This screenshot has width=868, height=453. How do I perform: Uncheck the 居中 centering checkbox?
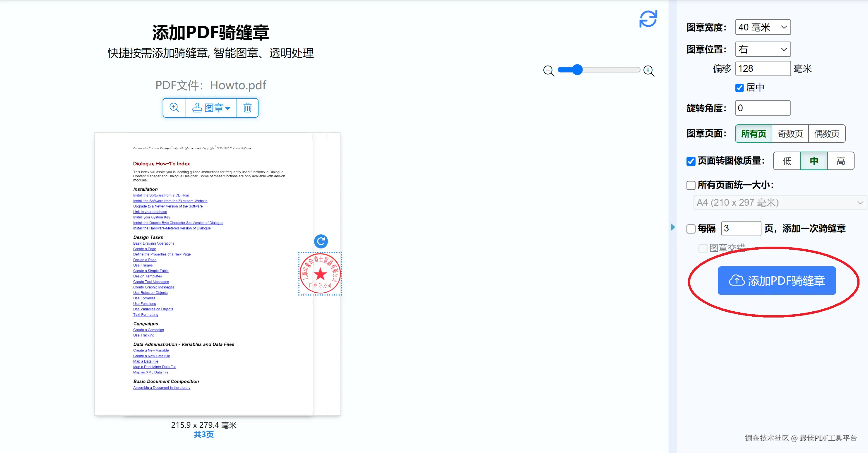739,88
